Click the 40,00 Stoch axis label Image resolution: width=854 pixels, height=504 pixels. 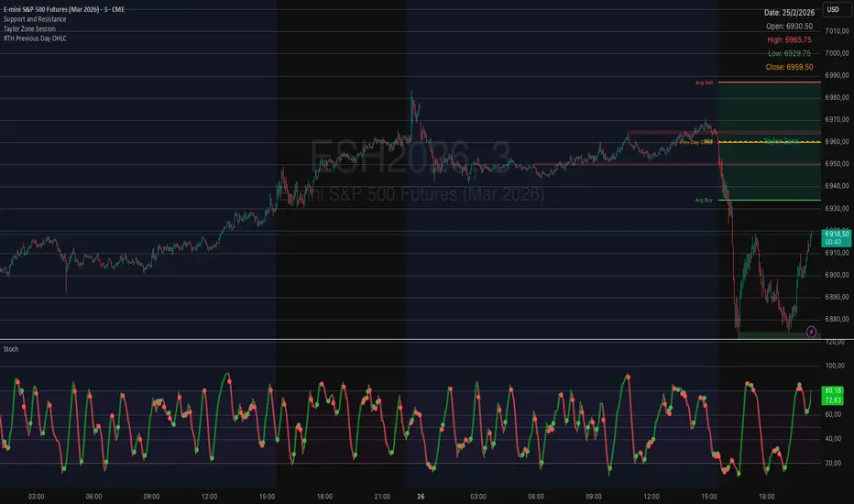(834, 439)
